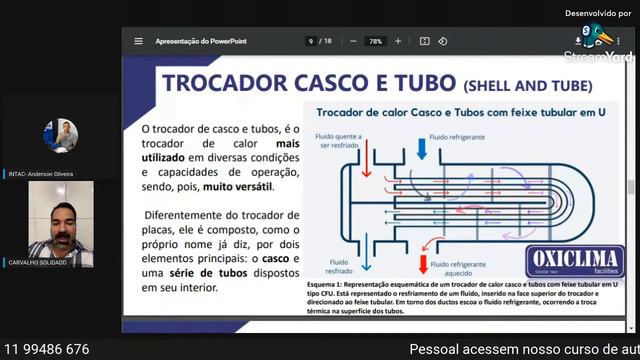Image resolution: width=640 pixels, height=360 pixels.
Task: Click the page number field showing 9
Action: [311, 41]
